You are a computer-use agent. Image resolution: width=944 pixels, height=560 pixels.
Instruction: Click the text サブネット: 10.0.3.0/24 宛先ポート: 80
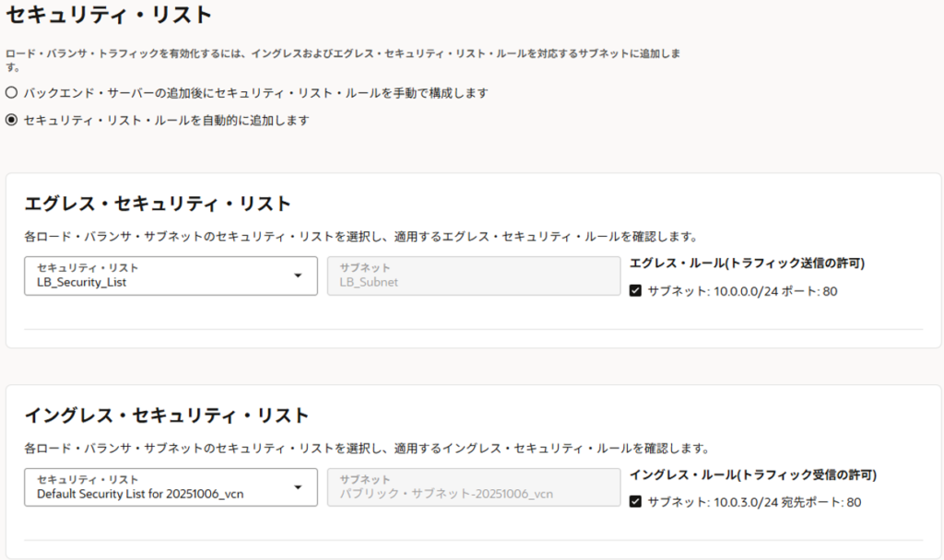(754, 502)
